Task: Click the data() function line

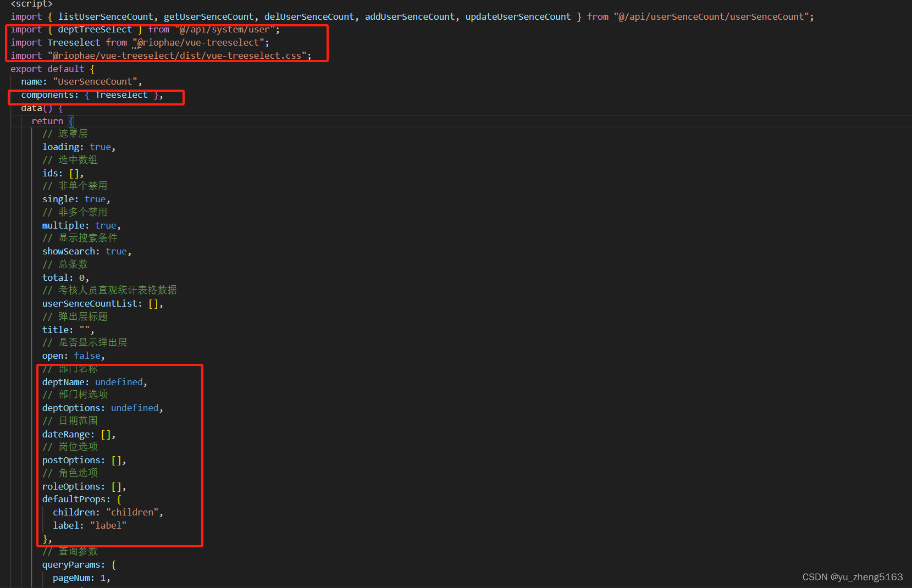Action: click(x=42, y=108)
